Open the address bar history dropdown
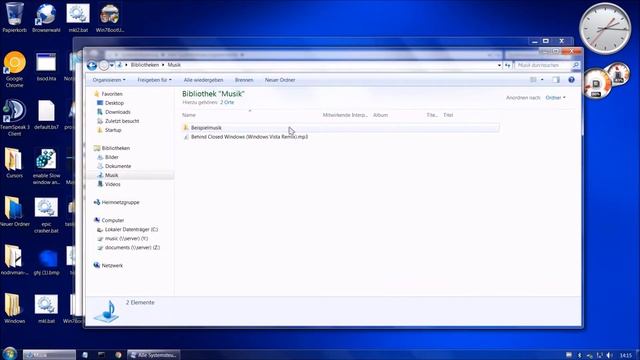This screenshot has height=360, width=640. tap(499, 65)
